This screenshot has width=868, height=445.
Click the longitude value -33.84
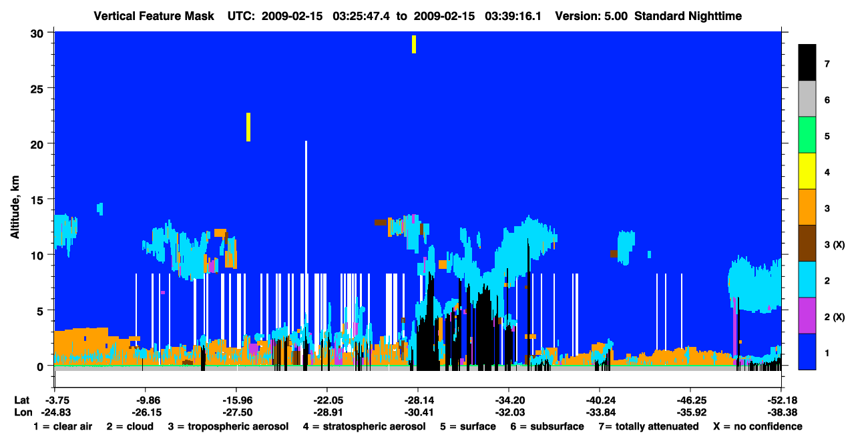599,412
